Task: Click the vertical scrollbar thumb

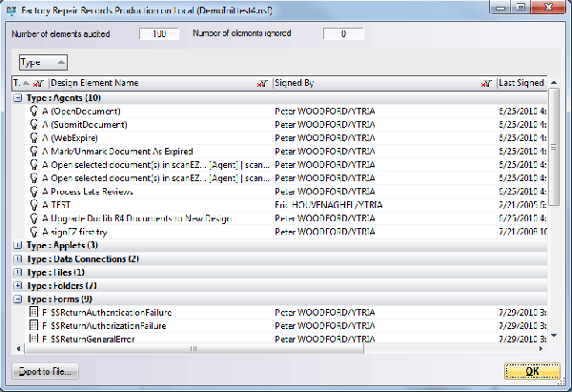Action: (x=554, y=147)
